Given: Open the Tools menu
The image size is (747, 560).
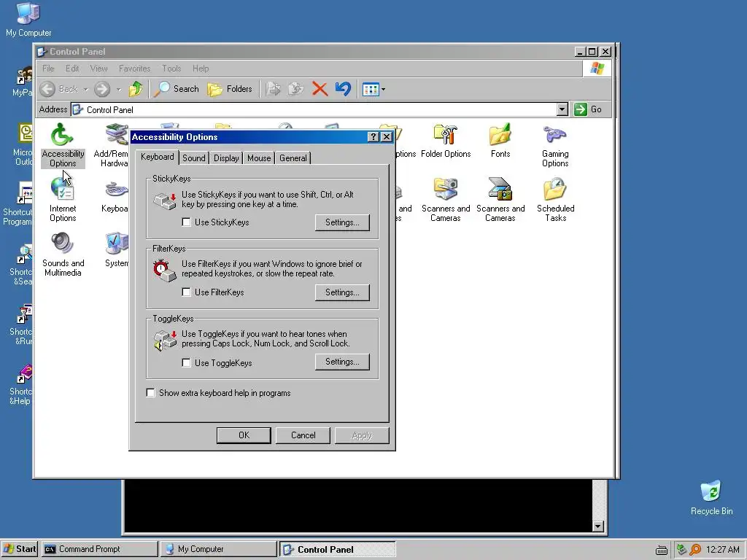Looking at the screenshot, I should [171, 69].
